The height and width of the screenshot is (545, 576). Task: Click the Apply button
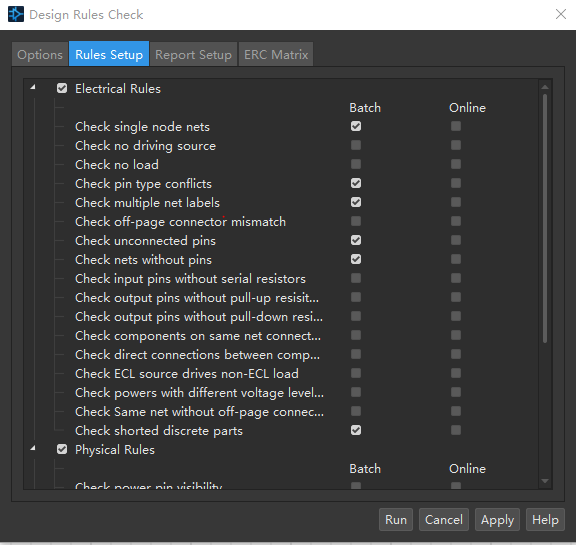pyautogui.click(x=497, y=520)
